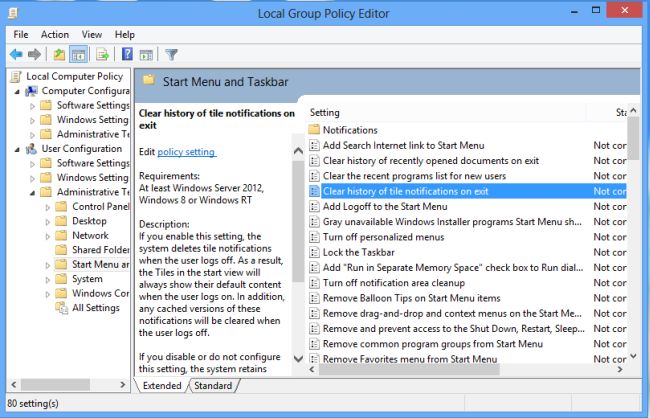Click the System folder icon in tree
This screenshot has width=650, height=418.
tap(61, 279)
